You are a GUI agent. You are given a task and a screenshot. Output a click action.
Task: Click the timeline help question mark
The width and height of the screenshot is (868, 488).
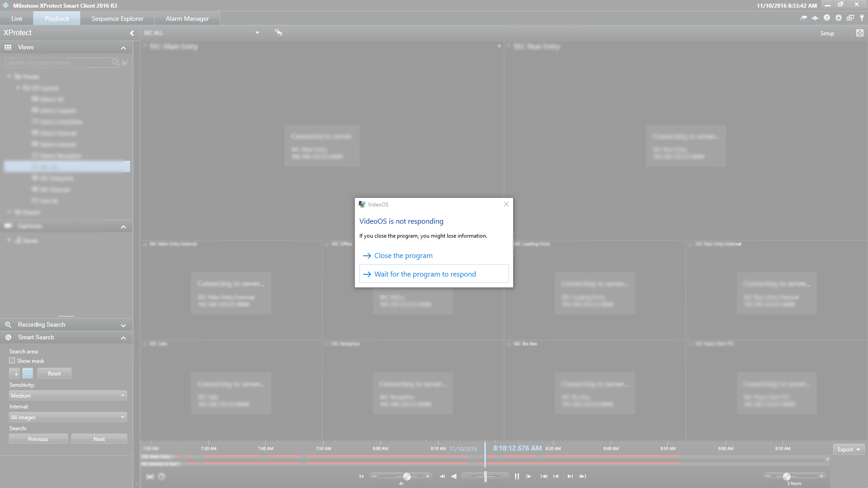pos(827,460)
